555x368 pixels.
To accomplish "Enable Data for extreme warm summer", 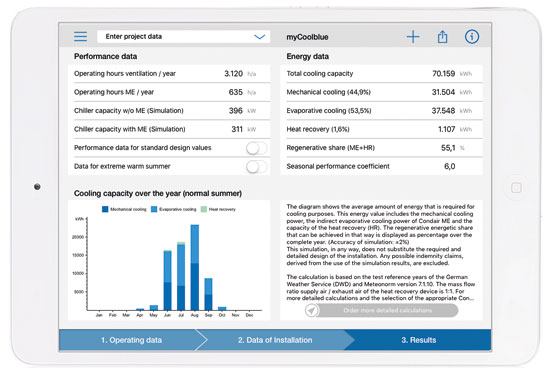I will pos(257,166).
